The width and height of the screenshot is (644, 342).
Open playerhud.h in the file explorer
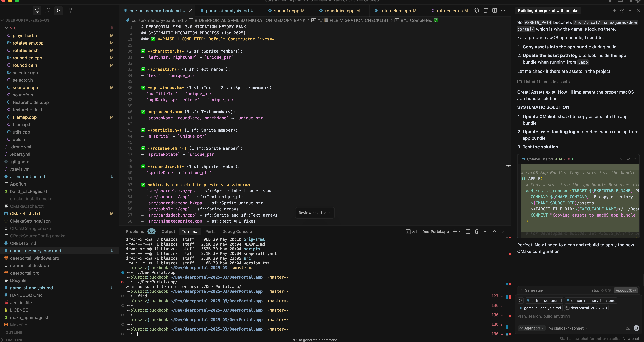pyautogui.click(x=59, y=36)
